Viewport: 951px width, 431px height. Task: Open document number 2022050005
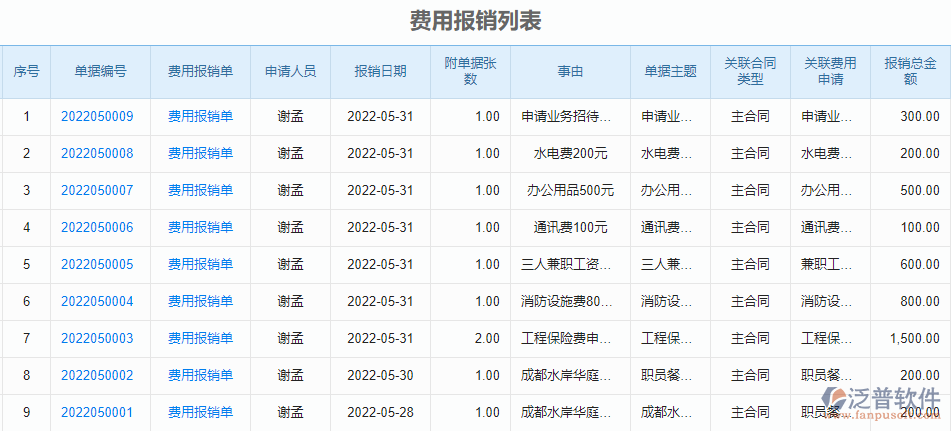pos(97,264)
